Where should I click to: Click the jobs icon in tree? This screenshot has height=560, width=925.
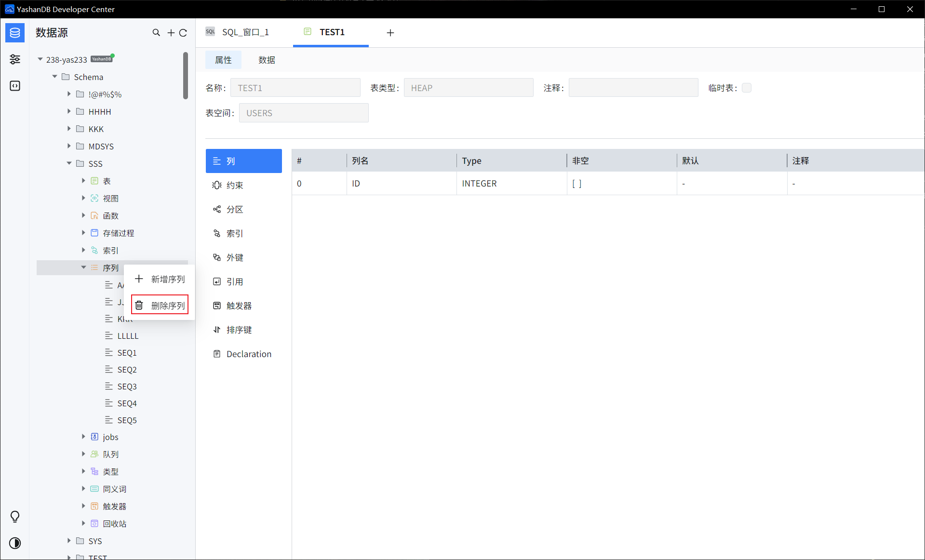[94, 437]
